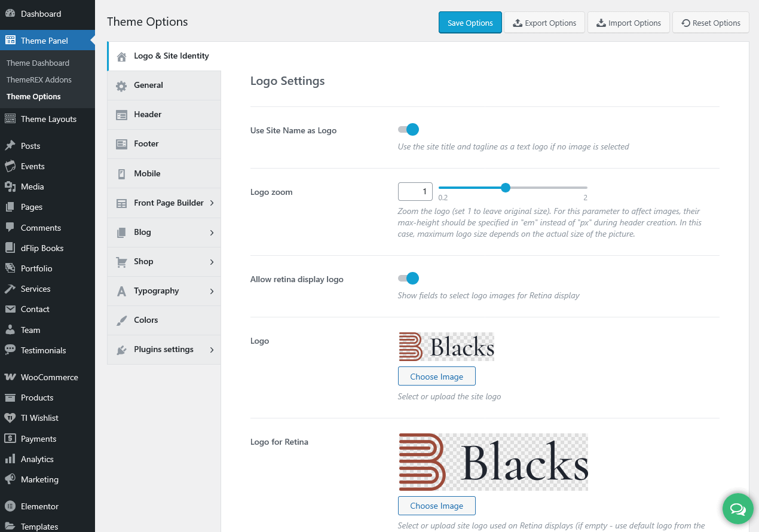This screenshot has width=759, height=532.
Task: Click the Contact envelope icon
Action: coord(10,309)
